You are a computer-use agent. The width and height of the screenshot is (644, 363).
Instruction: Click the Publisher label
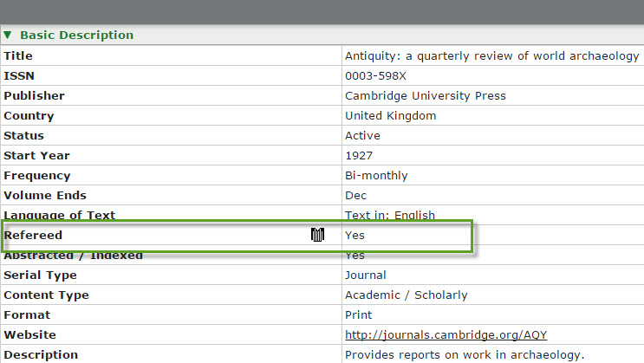(x=34, y=95)
